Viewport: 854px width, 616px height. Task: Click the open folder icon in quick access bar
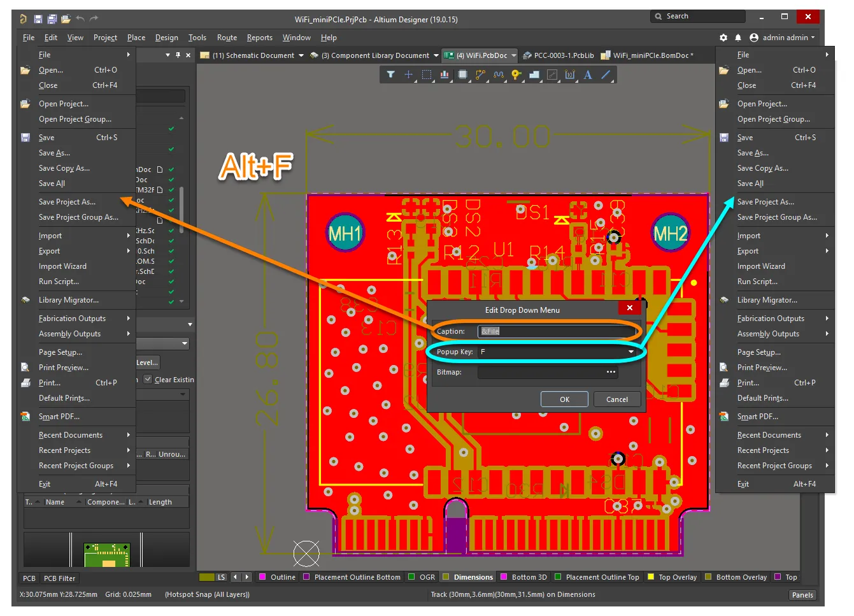(66, 19)
